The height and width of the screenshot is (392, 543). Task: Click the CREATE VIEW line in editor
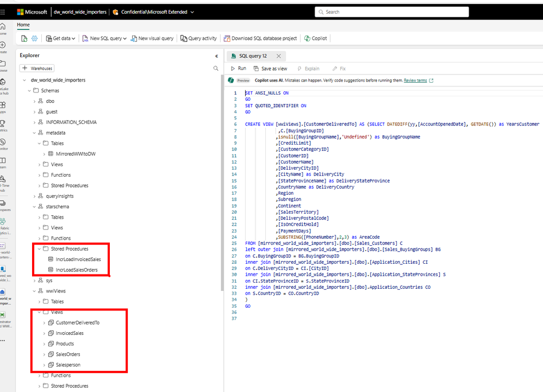392,124
